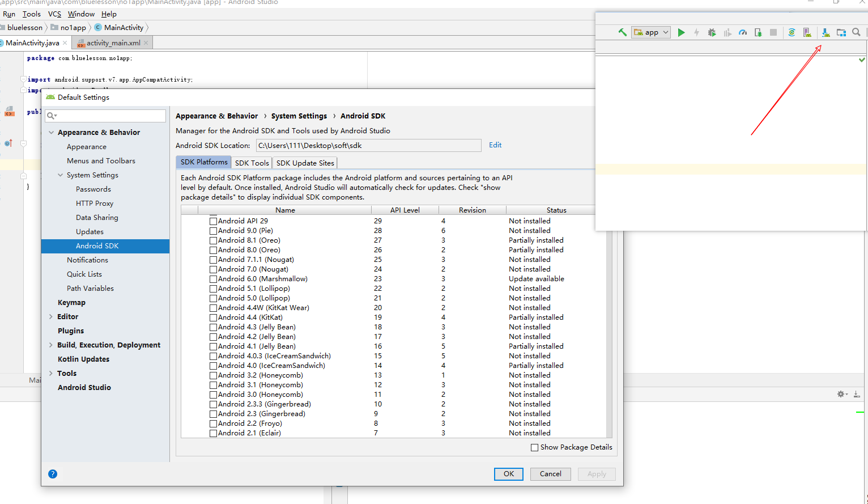This screenshot has height=504, width=868.
Task: Collapse the Appearance & Behavior tree node
Action: click(x=52, y=132)
